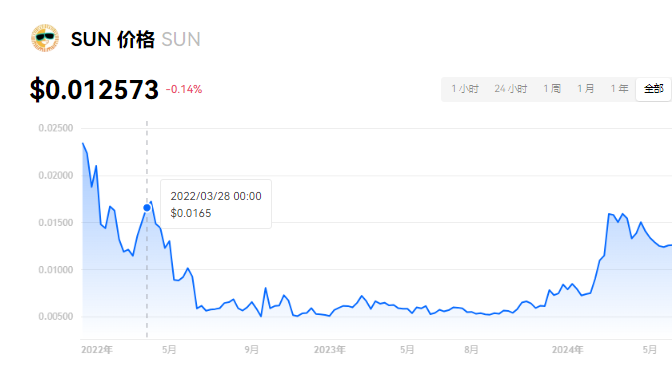The width and height of the screenshot is (672, 375).
Task: Select the 全部 all-time range
Action: pyautogui.click(x=654, y=89)
